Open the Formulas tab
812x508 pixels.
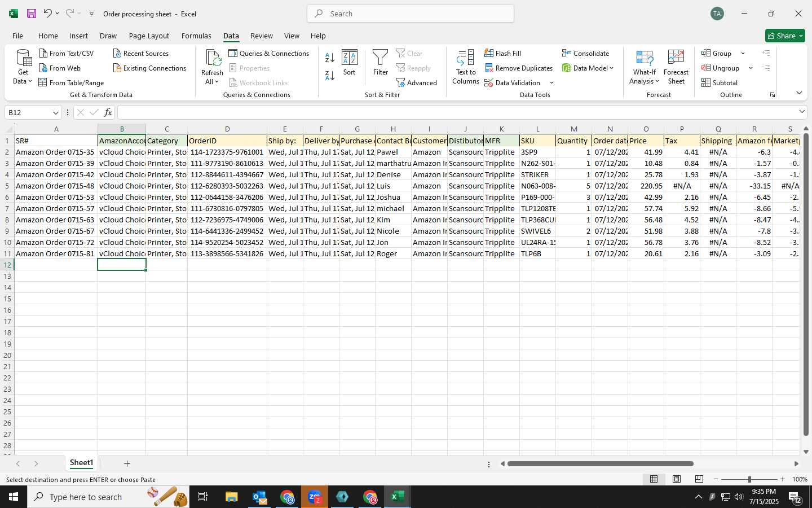click(196, 36)
